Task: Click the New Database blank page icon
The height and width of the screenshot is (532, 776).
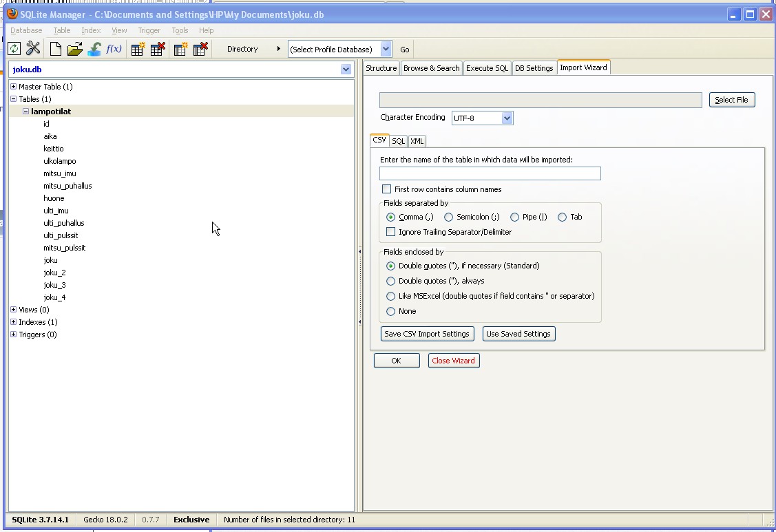Action: point(55,48)
